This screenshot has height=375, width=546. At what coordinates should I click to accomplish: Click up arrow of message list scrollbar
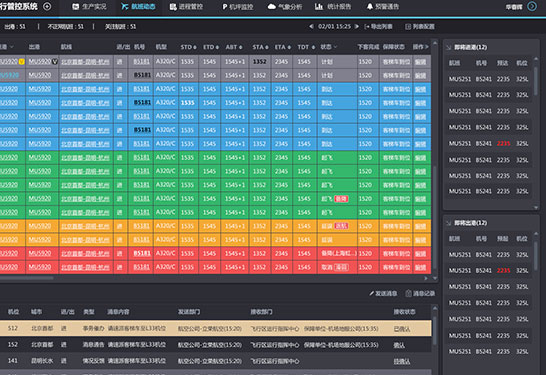[x=435, y=308]
